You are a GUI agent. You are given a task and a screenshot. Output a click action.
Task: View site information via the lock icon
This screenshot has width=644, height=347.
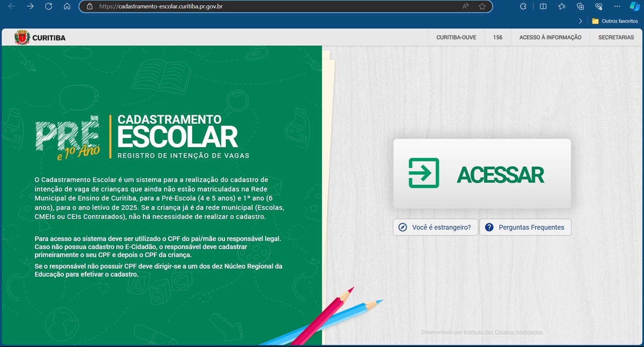click(x=90, y=7)
